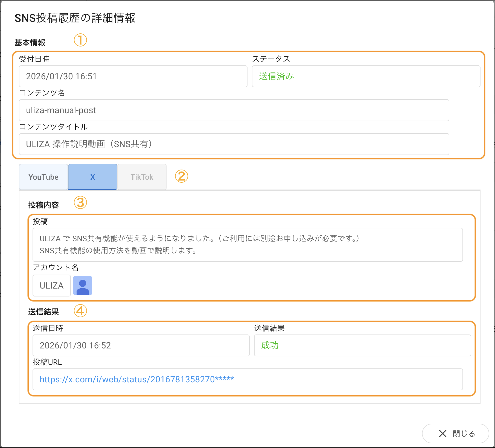Click the circled number 3 annotation marker

[x=80, y=203]
